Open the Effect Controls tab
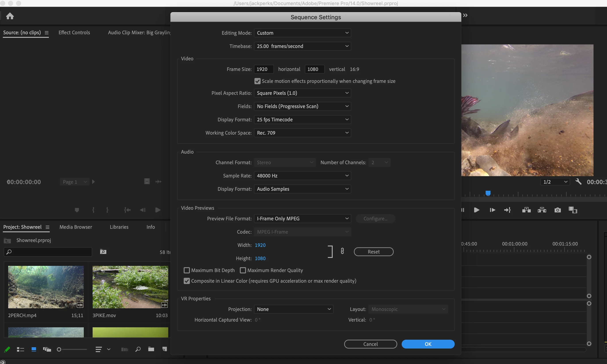Image resolution: width=607 pixels, height=364 pixels. click(x=74, y=32)
